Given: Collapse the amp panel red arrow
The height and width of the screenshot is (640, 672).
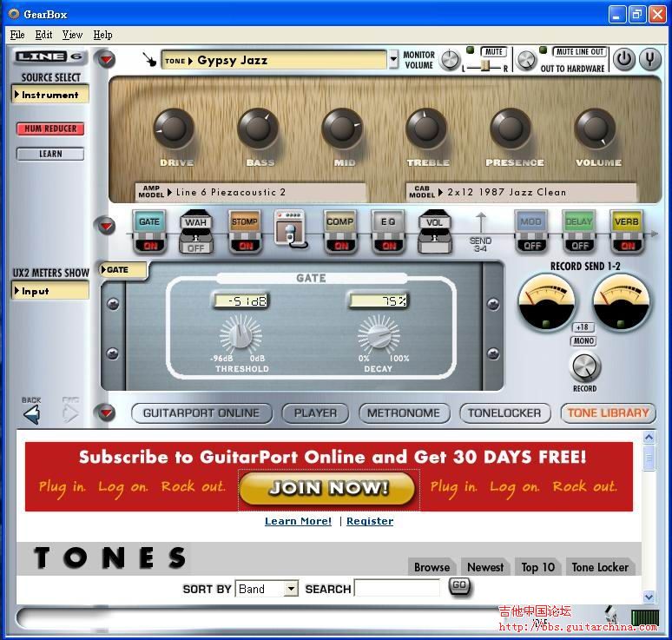Looking at the screenshot, I should point(106,59).
